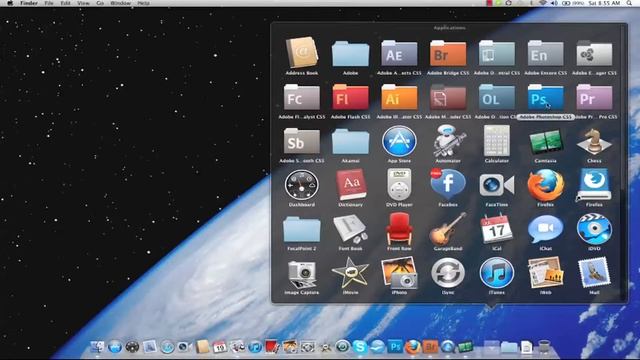Open the FocalPoint 2 folder

click(x=302, y=229)
